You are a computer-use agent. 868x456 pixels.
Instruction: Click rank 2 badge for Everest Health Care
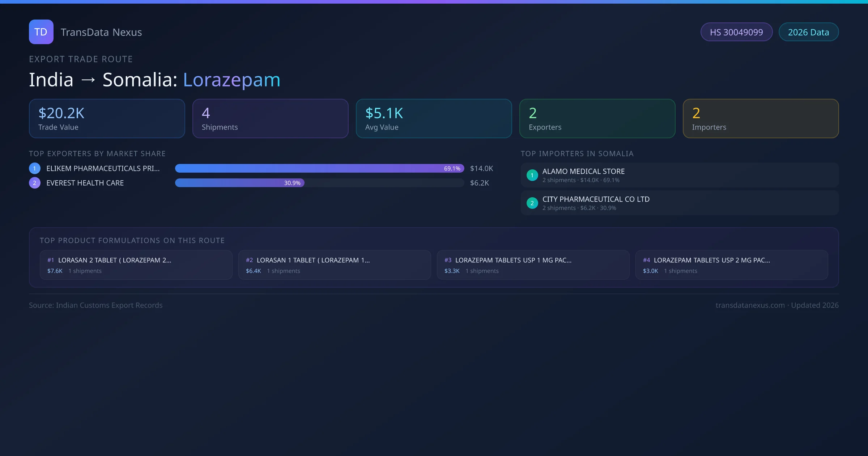(35, 183)
